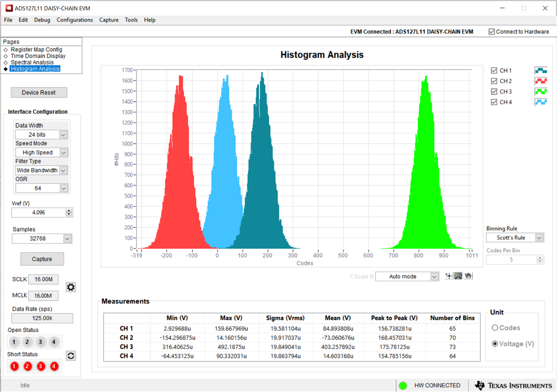The image size is (557, 392).
Task: Click the CH 2 red plot swatch
Action: (541, 81)
